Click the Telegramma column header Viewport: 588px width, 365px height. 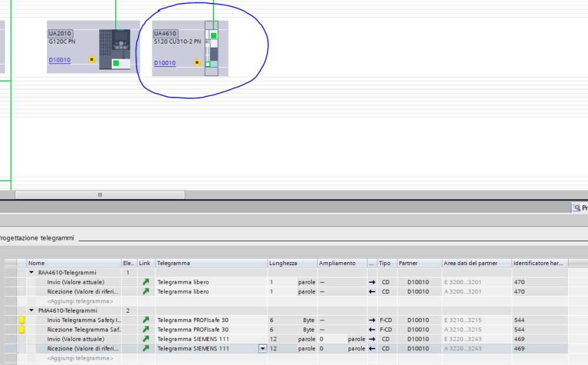coord(212,263)
